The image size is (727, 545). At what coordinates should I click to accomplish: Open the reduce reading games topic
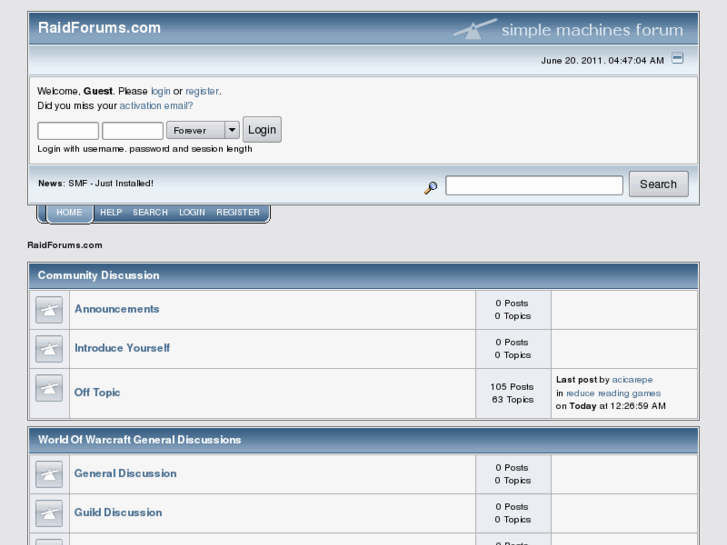(613, 393)
